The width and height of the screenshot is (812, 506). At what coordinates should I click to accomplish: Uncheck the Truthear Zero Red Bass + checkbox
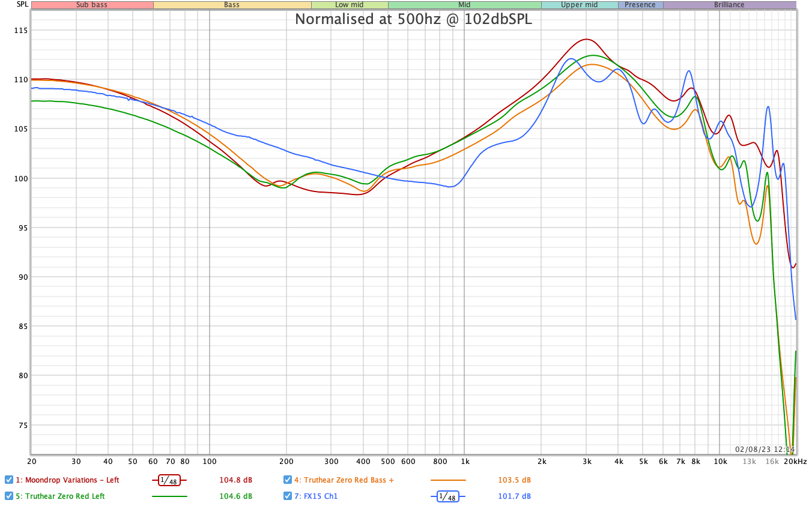click(288, 480)
